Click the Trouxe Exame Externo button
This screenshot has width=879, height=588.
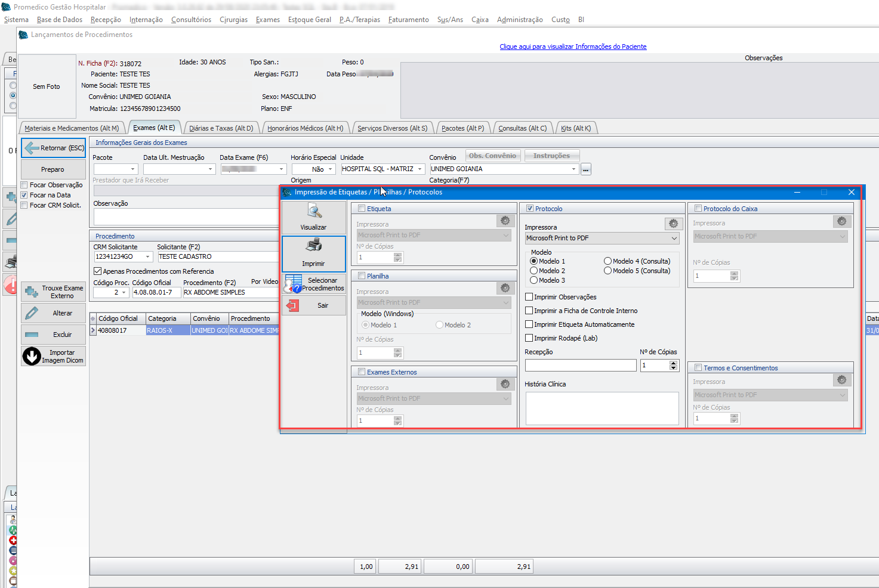pyautogui.click(x=54, y=292)
